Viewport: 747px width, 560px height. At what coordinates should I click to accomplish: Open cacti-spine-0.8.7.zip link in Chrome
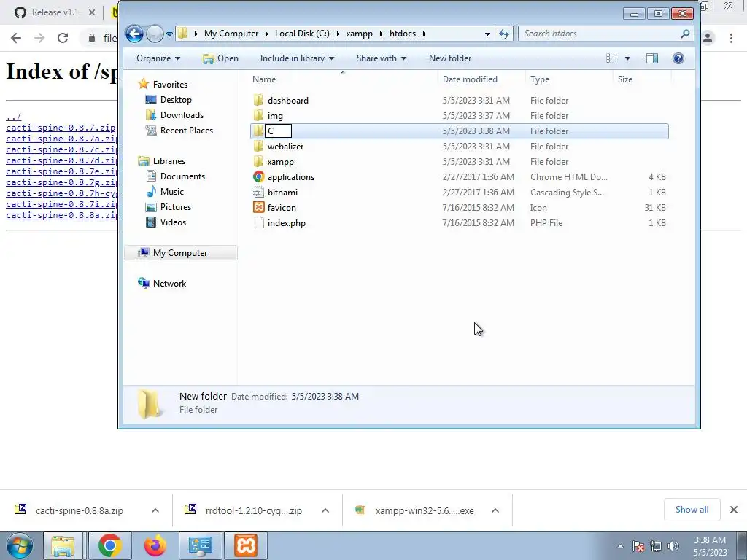[x=61, y=128]
